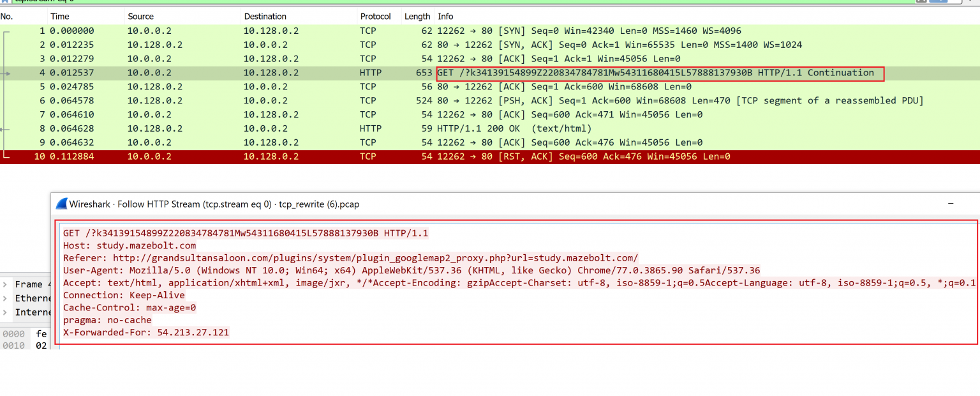
Task: Sort packets by the Protocol column
Action: click(376, 16)
